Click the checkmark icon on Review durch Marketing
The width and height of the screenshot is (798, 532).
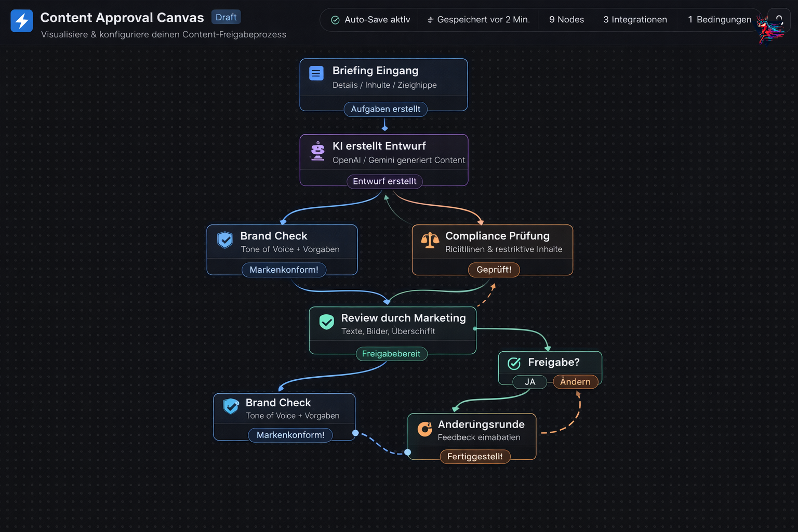click(326, 322)
